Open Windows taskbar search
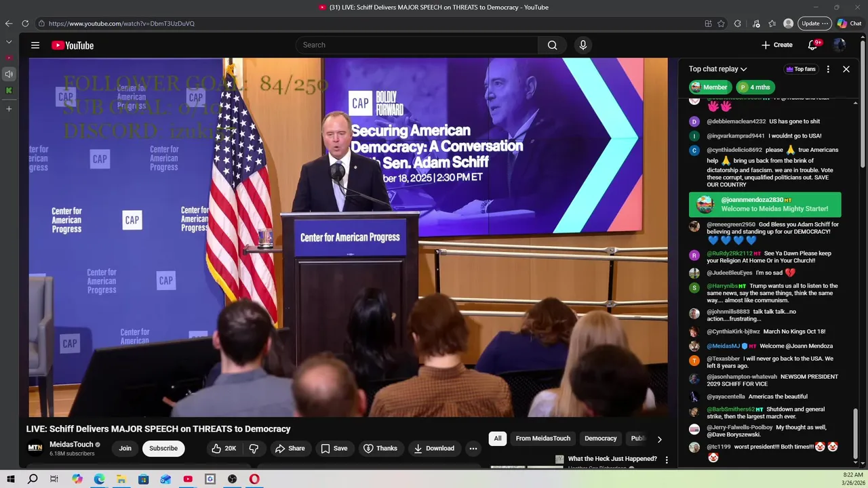 (x=33, y=479)
